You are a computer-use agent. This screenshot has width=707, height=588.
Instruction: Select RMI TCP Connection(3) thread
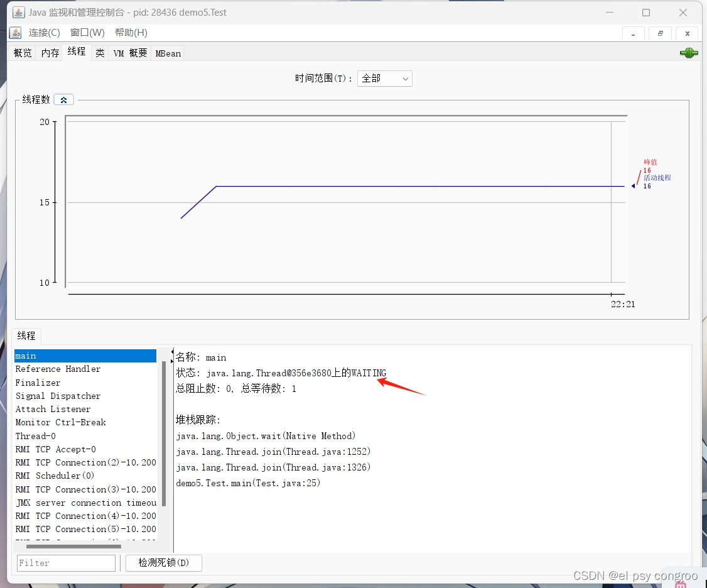point(85,489)
